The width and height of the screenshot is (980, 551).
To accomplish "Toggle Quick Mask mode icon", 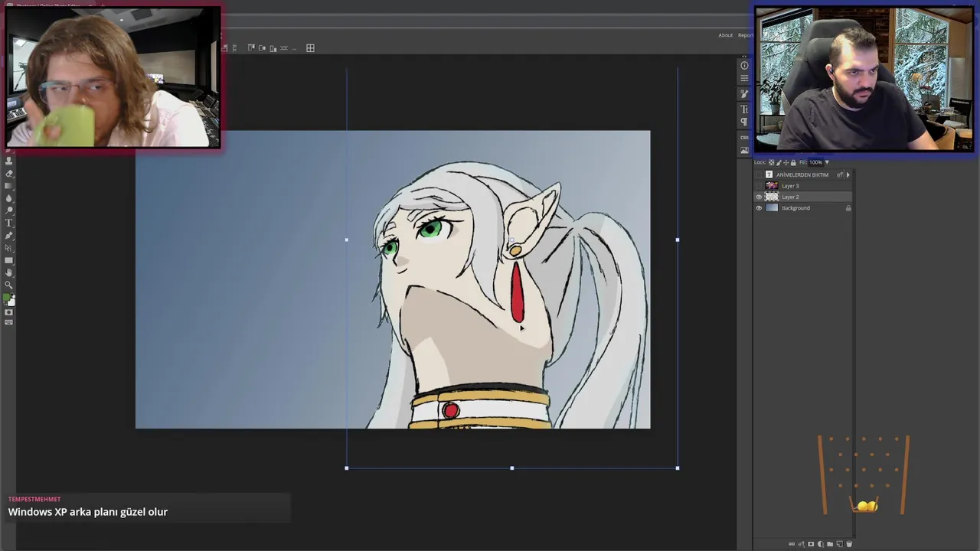I will click(9, 312).
